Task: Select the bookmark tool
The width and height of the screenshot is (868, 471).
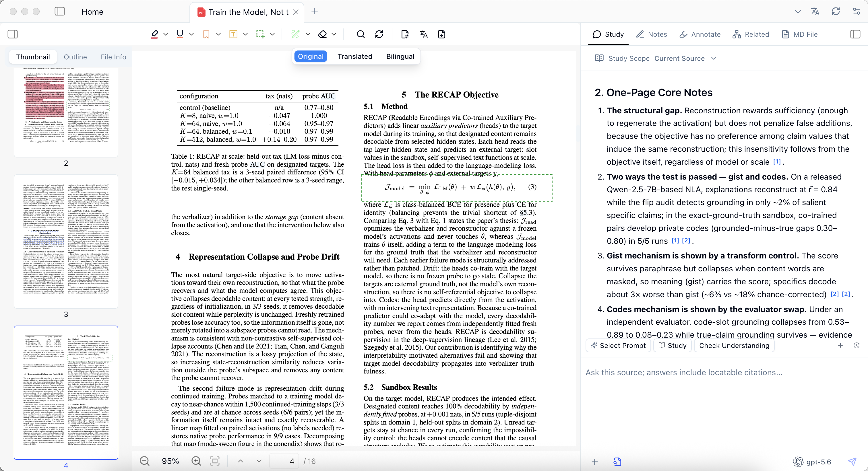Action: click(x=206, y=34)
